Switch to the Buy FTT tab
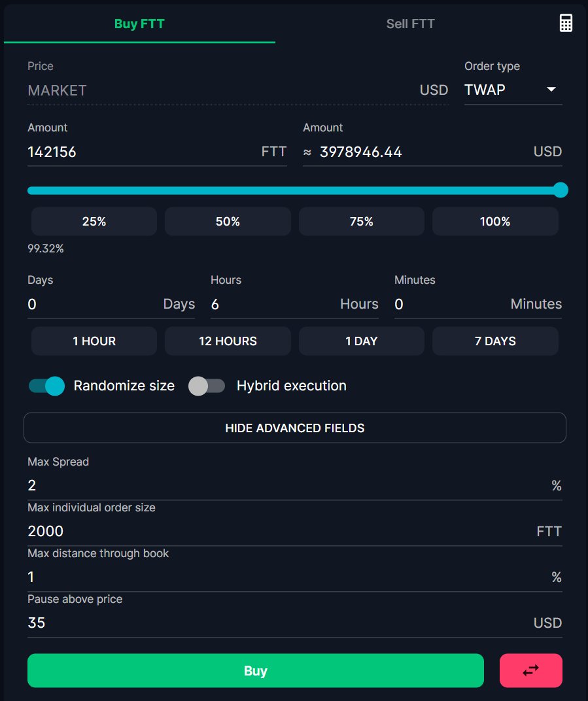This screenshot has height=701, width=588. (x=139, y=24)
